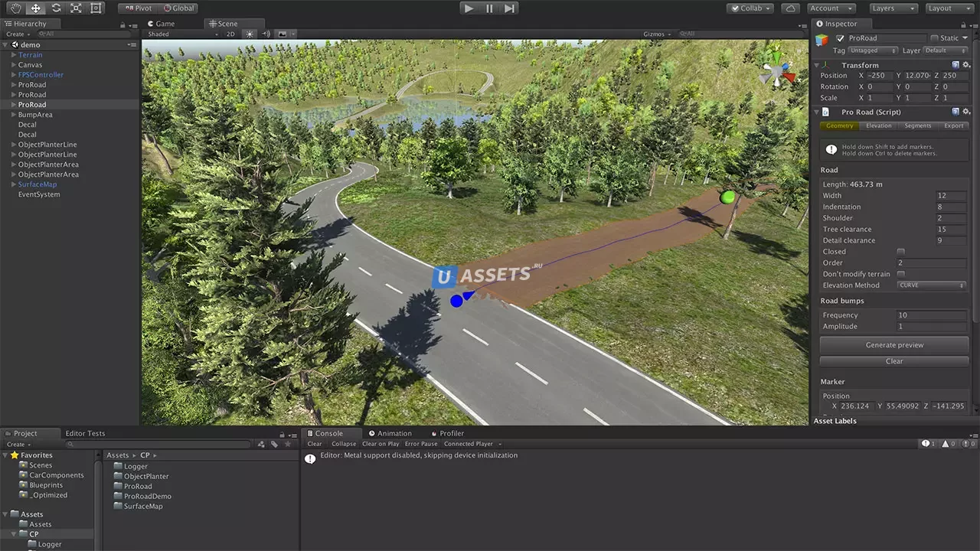Open Elevation Method CURVE dropdown
This screenshot has width=980, height=551.
[932, 285]
